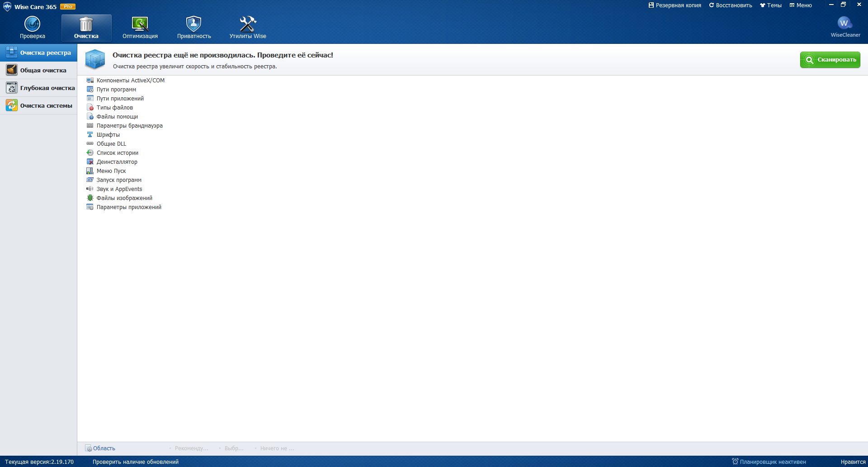
Task: Open the Проверка radar icon
Action: tap(32, 24)
